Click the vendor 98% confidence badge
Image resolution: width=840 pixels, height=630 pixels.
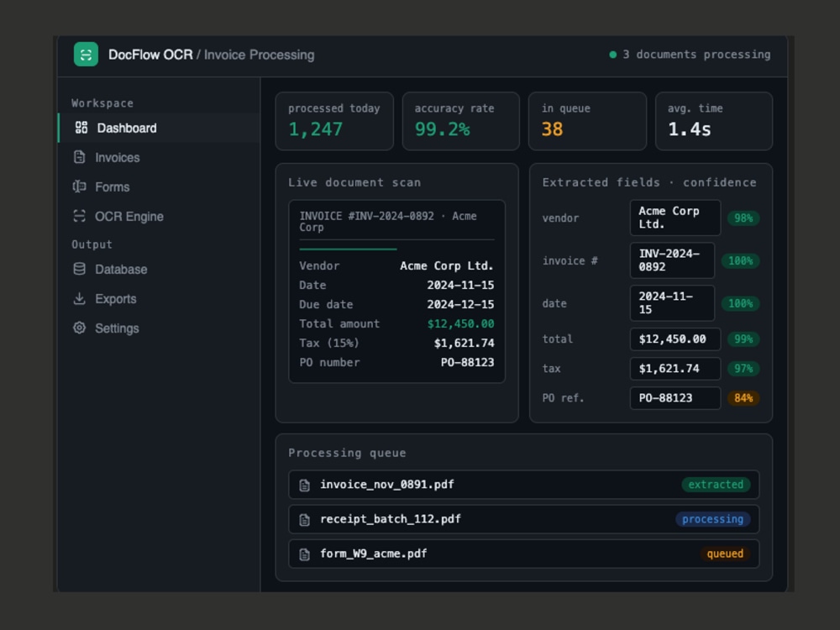pos(743,218)
